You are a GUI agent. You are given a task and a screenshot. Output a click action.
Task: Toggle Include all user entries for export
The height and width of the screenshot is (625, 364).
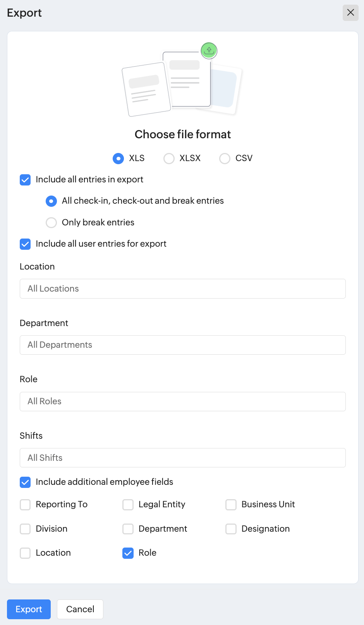coord(25,244)
